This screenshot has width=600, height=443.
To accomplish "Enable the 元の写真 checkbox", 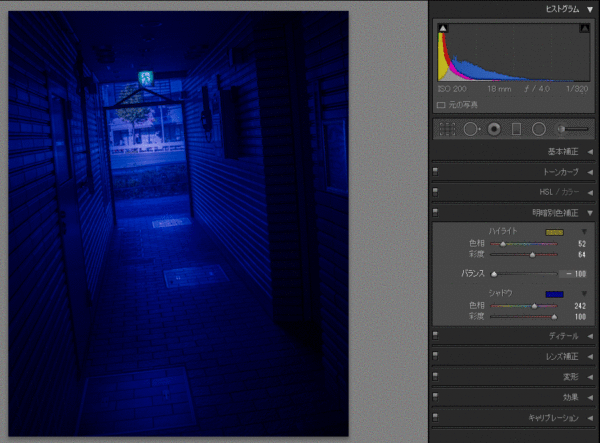I will click(x=441, y=105).
